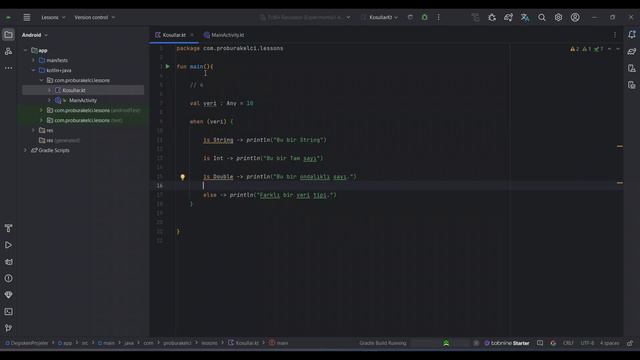The height and width of the screenshot is (360, 640).
Task: Open the Run tool window
Action: tap(8, 245)
